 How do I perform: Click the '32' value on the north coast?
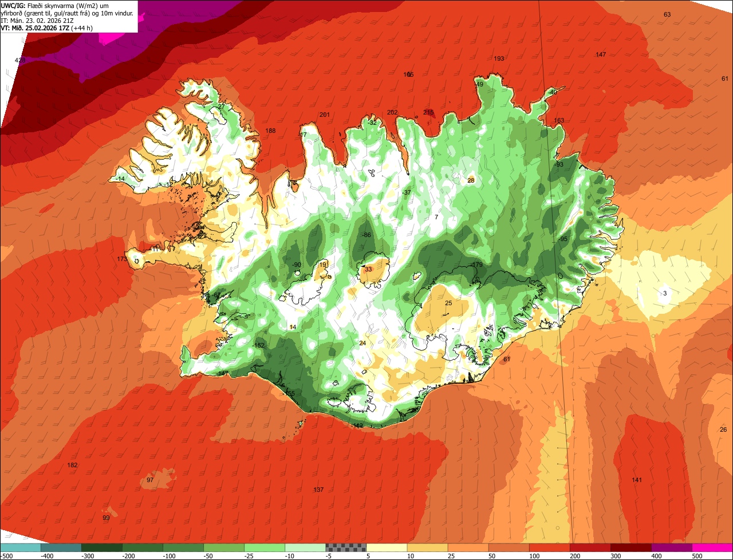373,123
